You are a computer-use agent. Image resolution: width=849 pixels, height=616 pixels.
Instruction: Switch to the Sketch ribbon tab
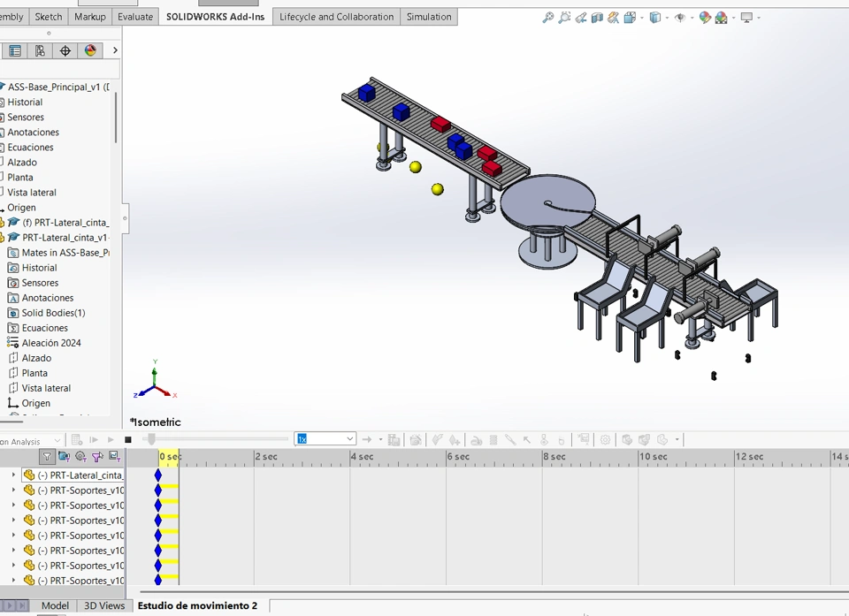(48, 17)
